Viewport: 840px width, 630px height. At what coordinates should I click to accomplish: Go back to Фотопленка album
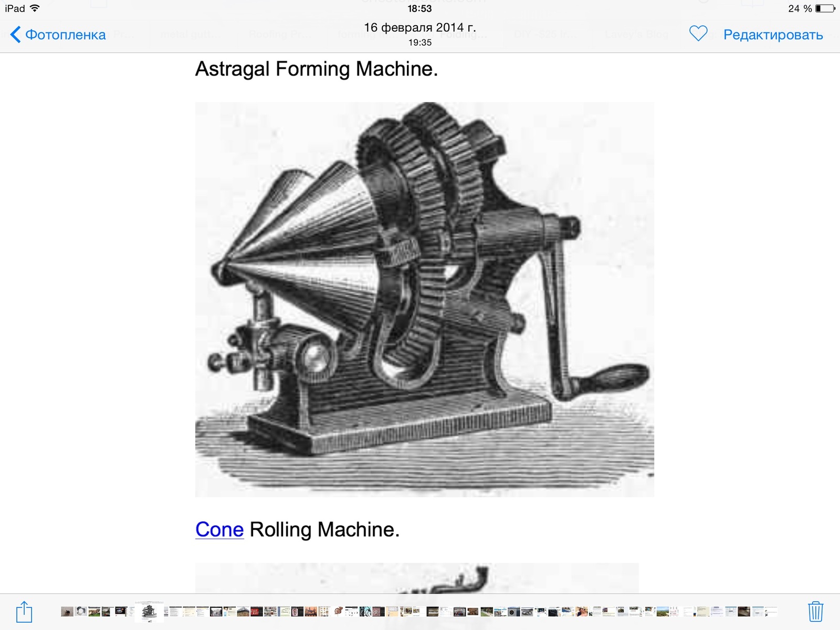click(x=58, y=35)
